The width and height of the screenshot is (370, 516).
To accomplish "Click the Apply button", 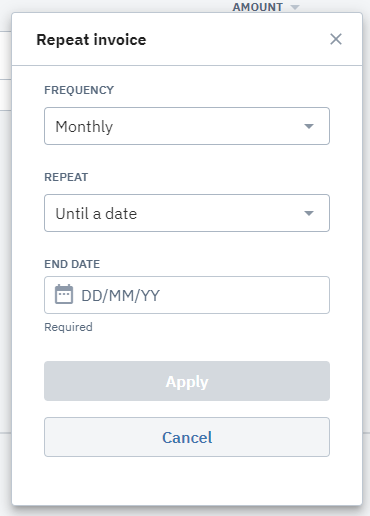I will coord(187,381).
